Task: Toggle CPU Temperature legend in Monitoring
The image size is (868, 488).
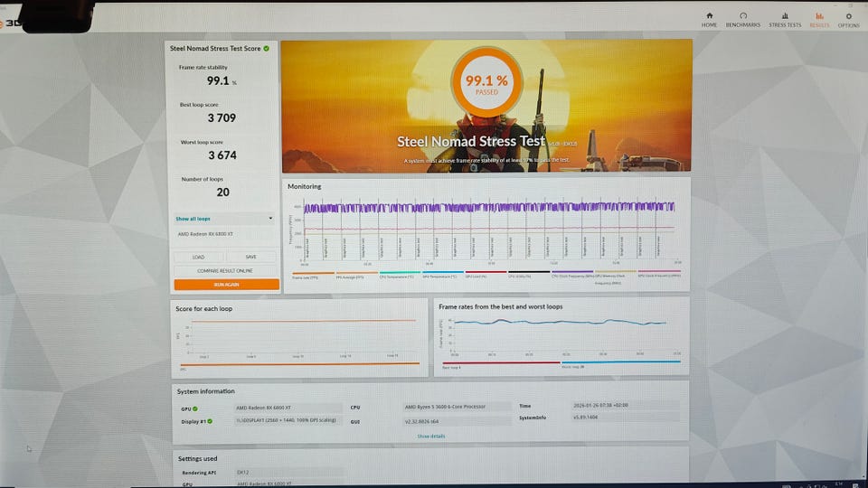Action: point(399,275)
